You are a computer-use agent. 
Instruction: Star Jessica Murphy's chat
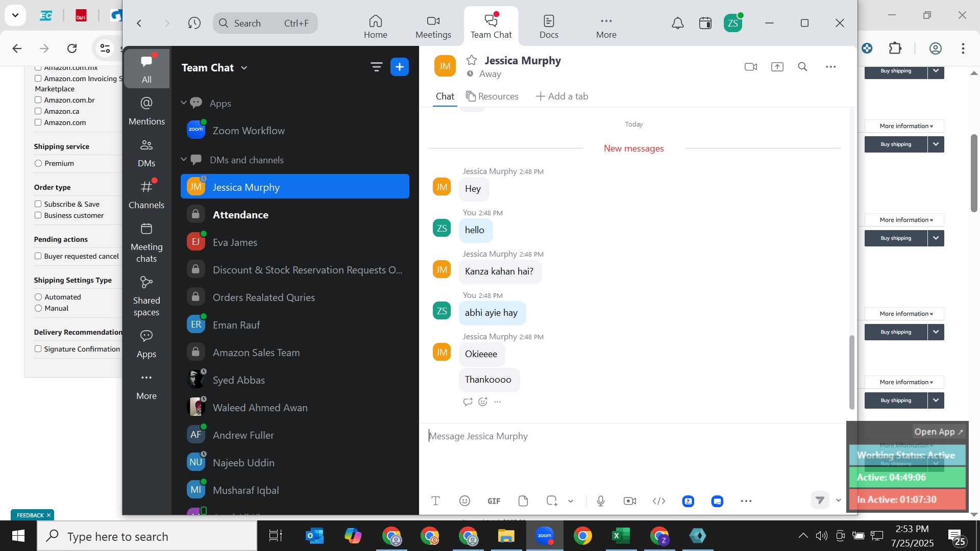[472, 60]
